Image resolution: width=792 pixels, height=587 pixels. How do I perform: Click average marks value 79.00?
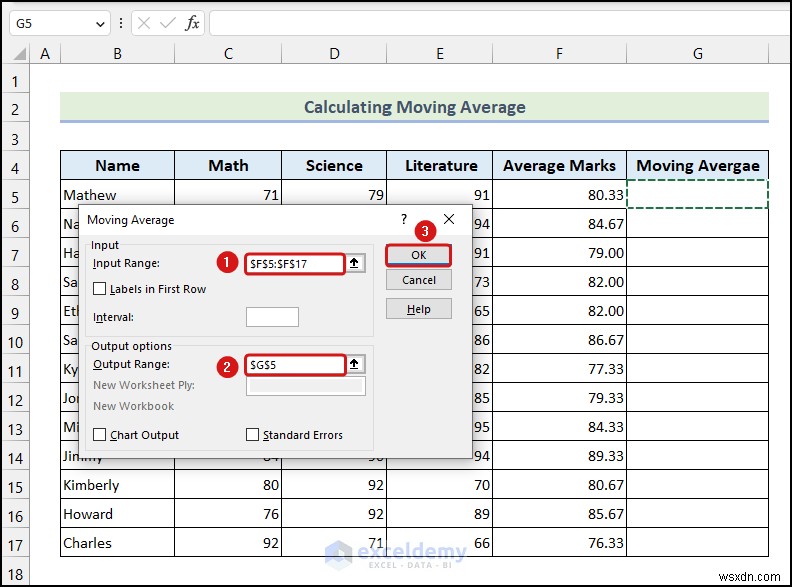tap(560, 253)
